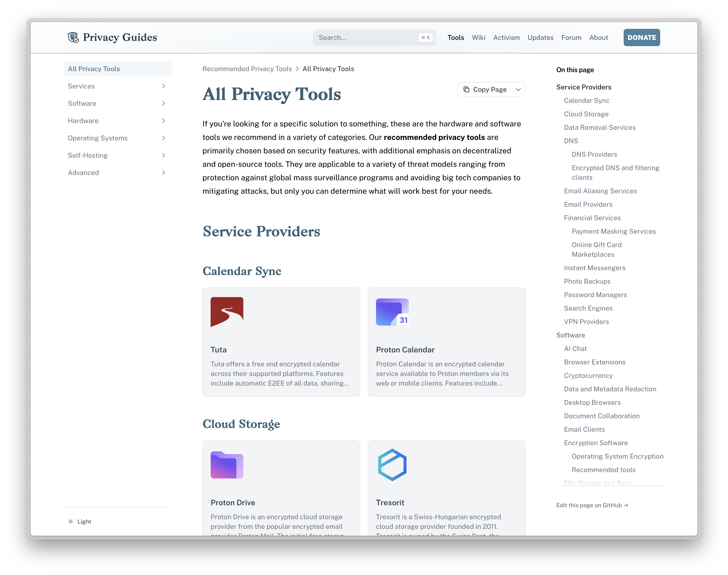
Task: Jump to Password Managers outline link
Action: [x=595, y=295]
